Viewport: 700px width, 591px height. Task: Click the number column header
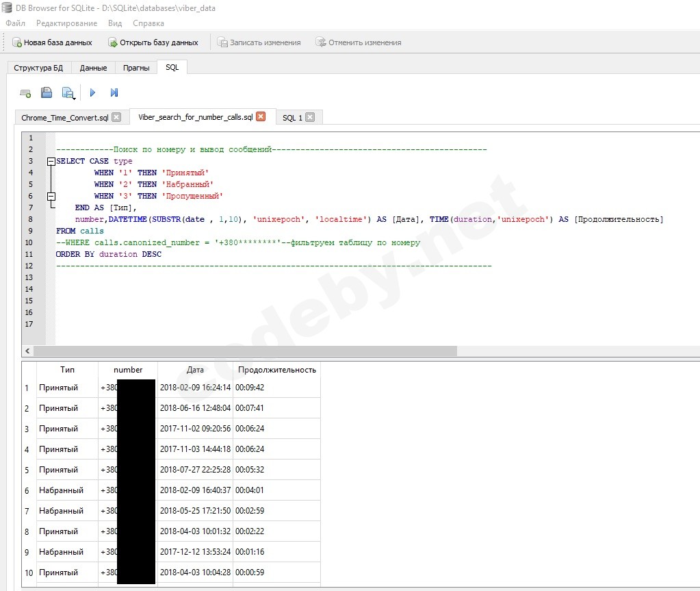(128, 370)
